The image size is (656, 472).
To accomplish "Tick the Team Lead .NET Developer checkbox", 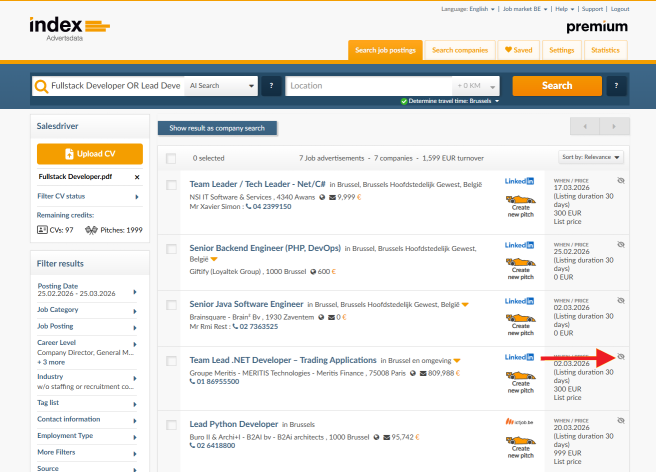I will (x=171, y=361).
